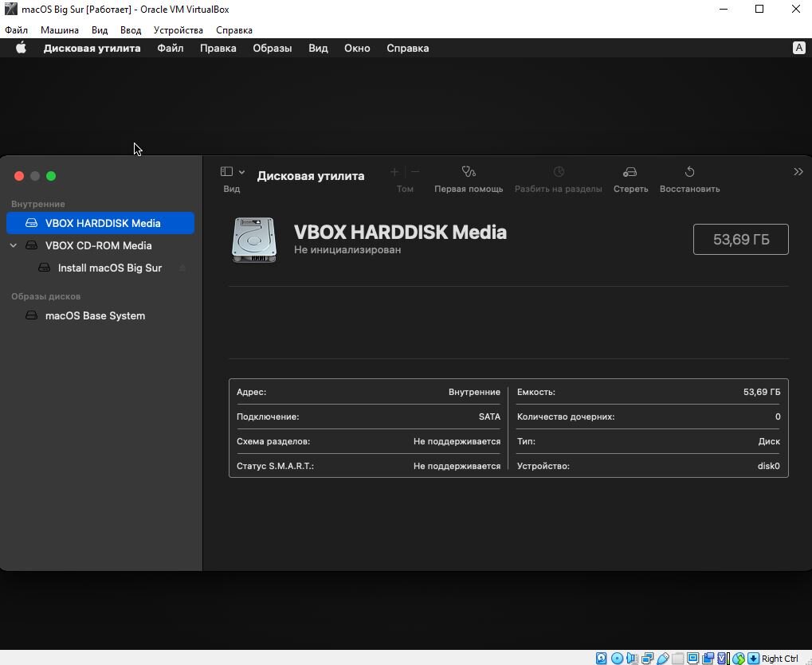Click the Образы дисков sidebar section header
This screenshot has width=812, height=665.
(x=46, y=296)
